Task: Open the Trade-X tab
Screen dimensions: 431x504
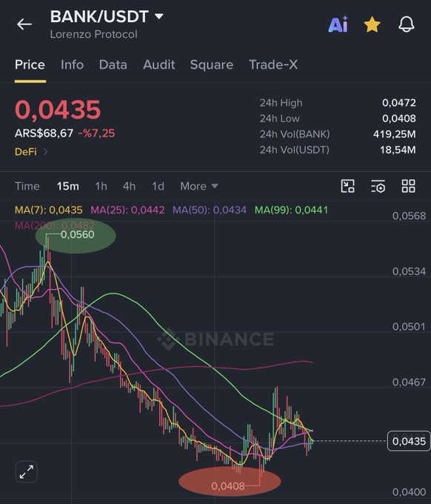Action: 273,64
